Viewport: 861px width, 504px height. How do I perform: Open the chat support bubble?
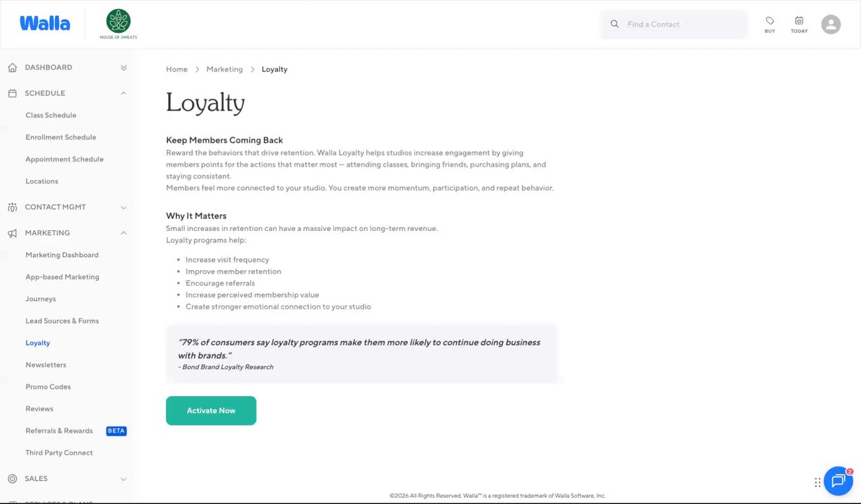point(838,480)
